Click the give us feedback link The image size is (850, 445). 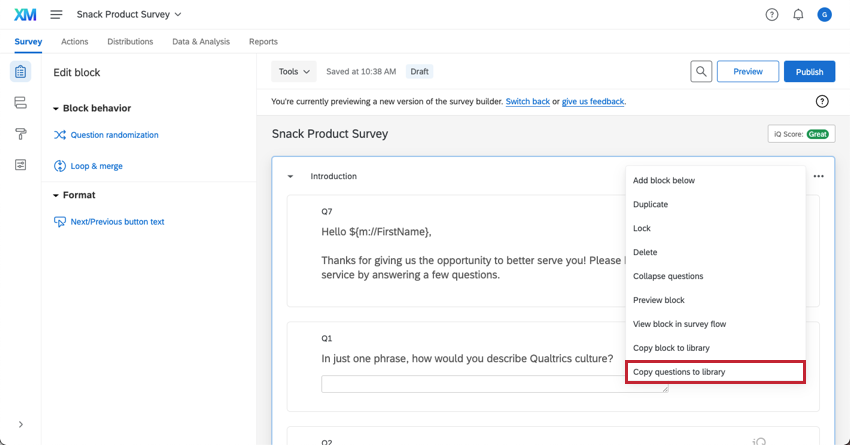(593, 101)
